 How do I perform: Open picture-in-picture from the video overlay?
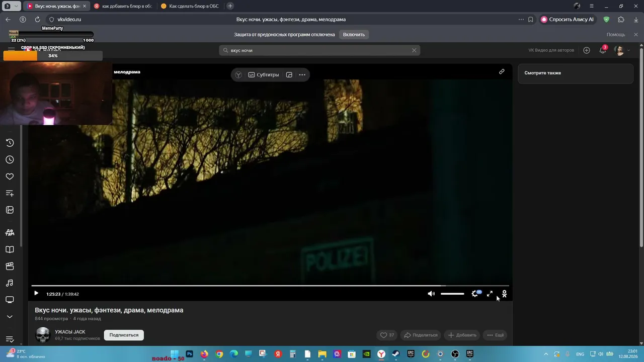pos(289,74)
